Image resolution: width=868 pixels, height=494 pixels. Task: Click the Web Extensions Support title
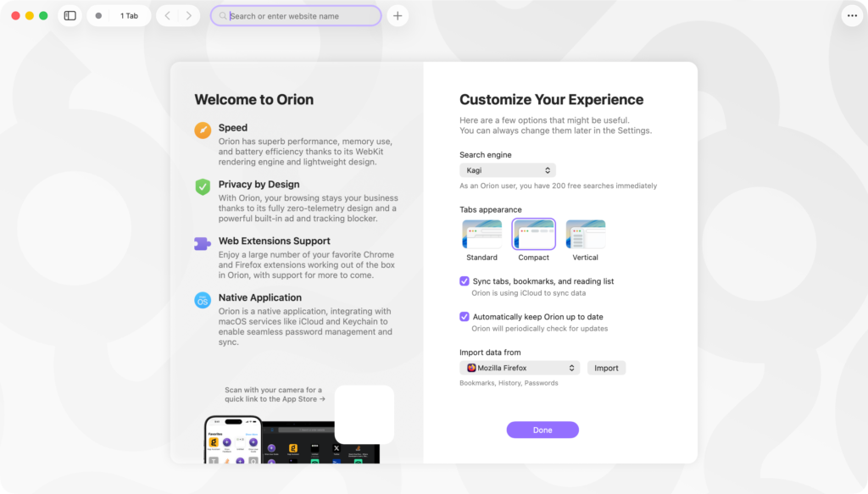pyautogui.click(x=274, y=241)
